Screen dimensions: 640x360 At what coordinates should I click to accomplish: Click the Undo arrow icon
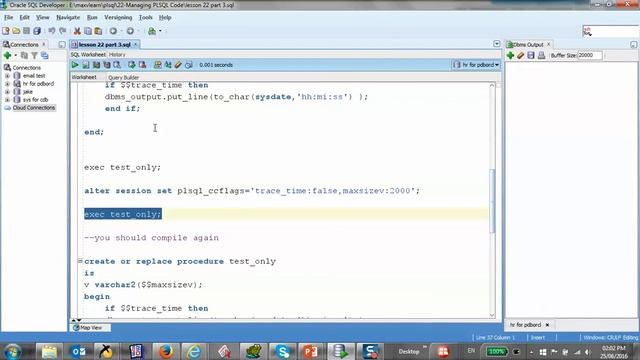[x=52, y=31]
